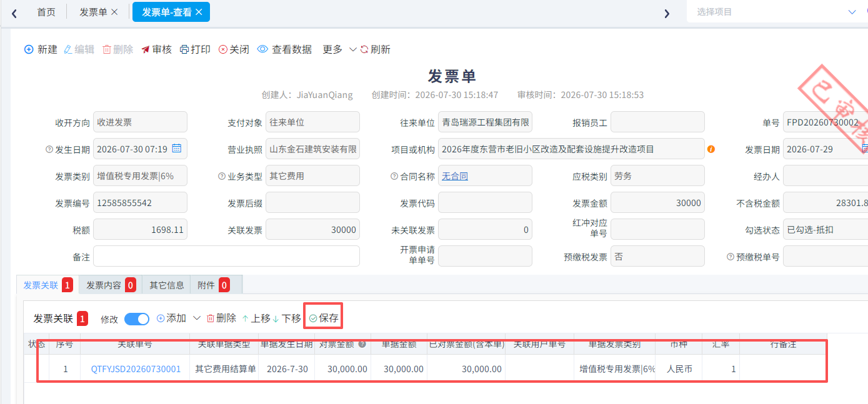868x404 pixels.
Task: Click the 关闭 close-document button
Action: [x=234, y=49]
